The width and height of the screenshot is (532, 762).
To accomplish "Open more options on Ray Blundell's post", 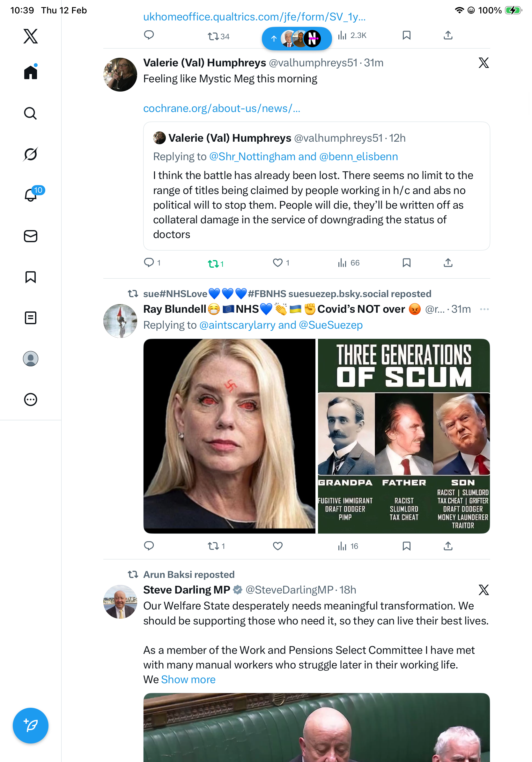I will pos(484,309).
